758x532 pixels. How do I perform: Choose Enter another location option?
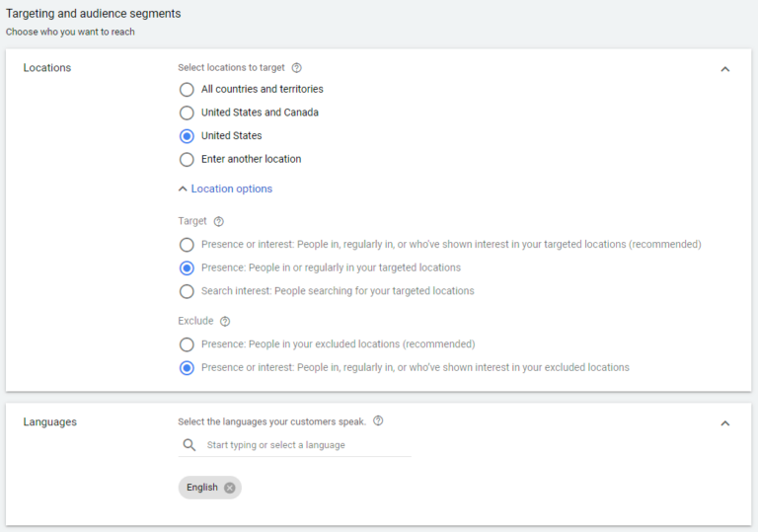click(x=187, y=159)
